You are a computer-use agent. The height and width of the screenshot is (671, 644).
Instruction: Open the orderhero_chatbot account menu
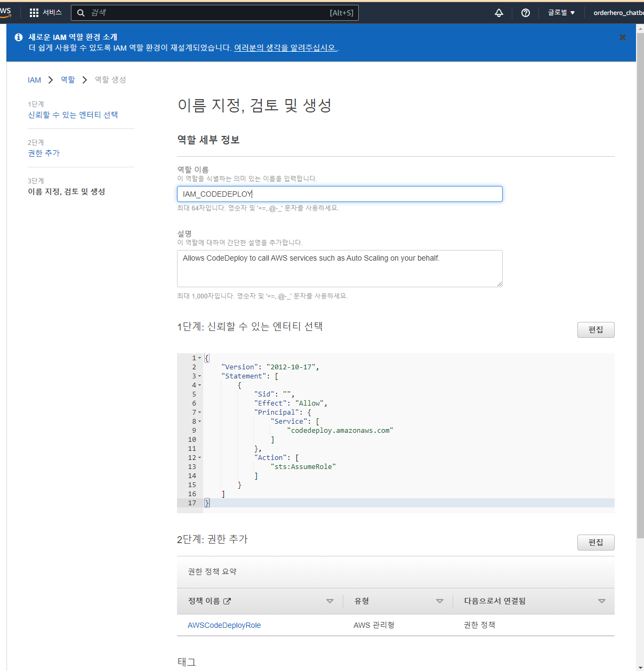point(618,13)
